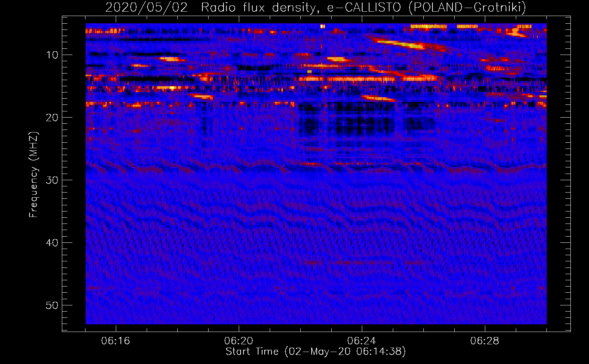
Task: Click the 06:28 time tick label
Action: [485, 341]
